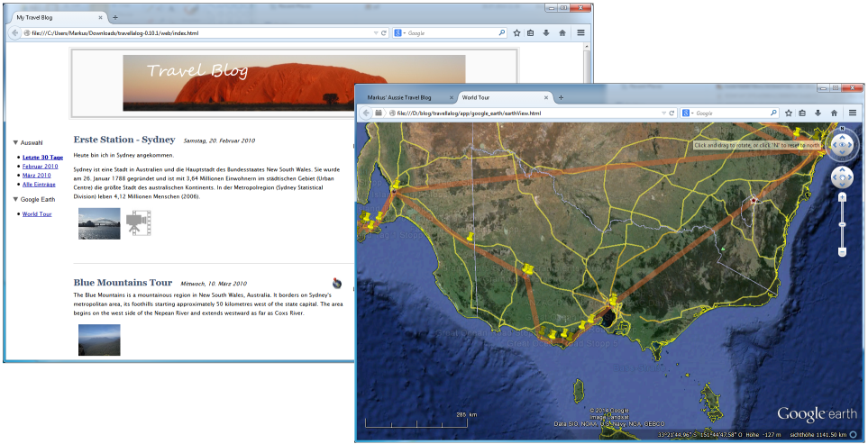Open the video camera icon under Sydney post

[138, 224]
